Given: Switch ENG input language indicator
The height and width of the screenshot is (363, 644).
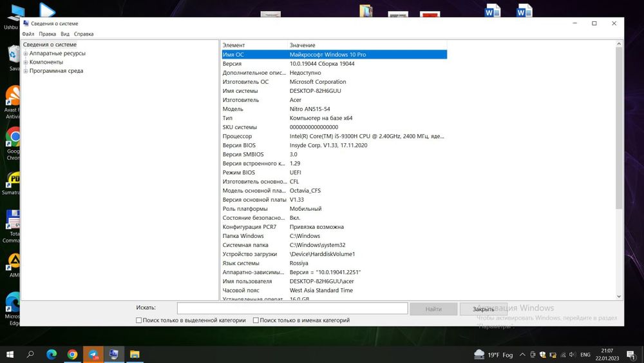Looking at the screenshot, I should [585, 355].
